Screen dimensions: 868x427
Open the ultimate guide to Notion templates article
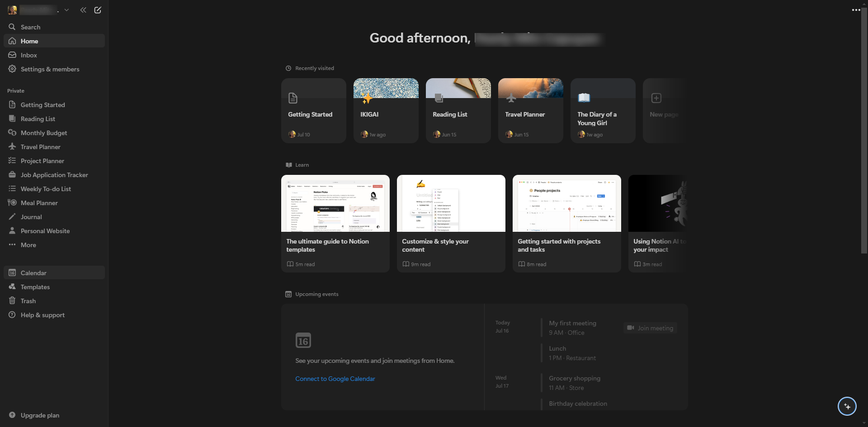(335, 224)
